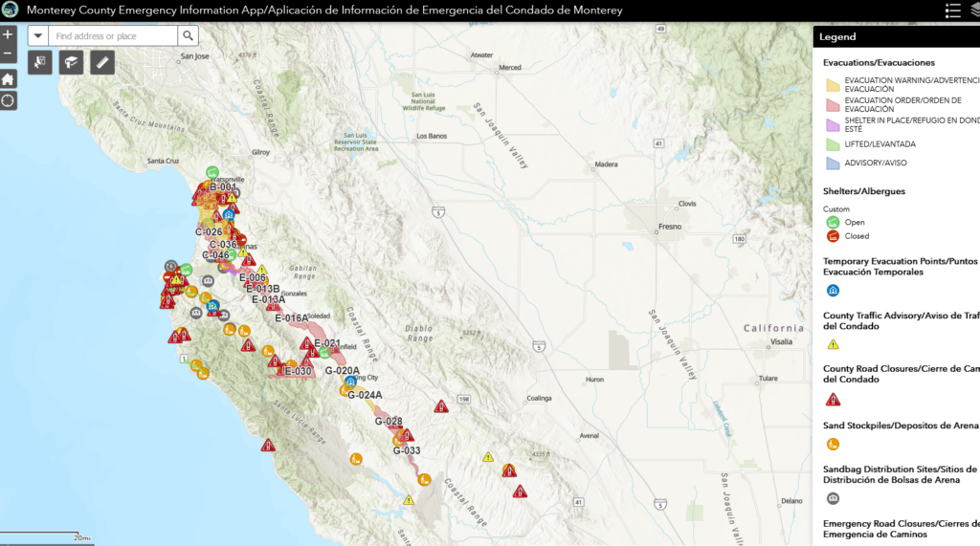Open the graduation cap widget
Image resolution: width=980 pixels, height=546 pixels.
click(x=71, y=63)
